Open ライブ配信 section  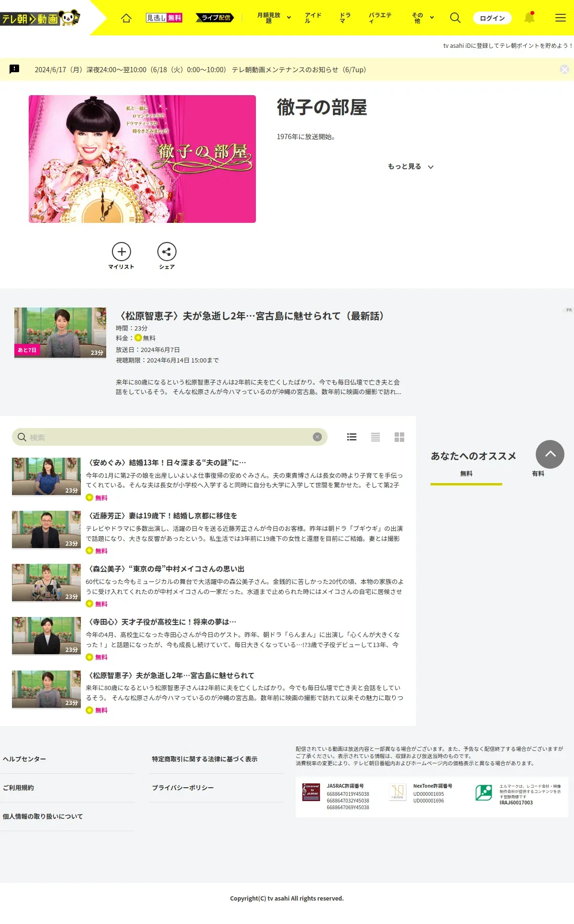pyautogui.click(x=215, y=18)
